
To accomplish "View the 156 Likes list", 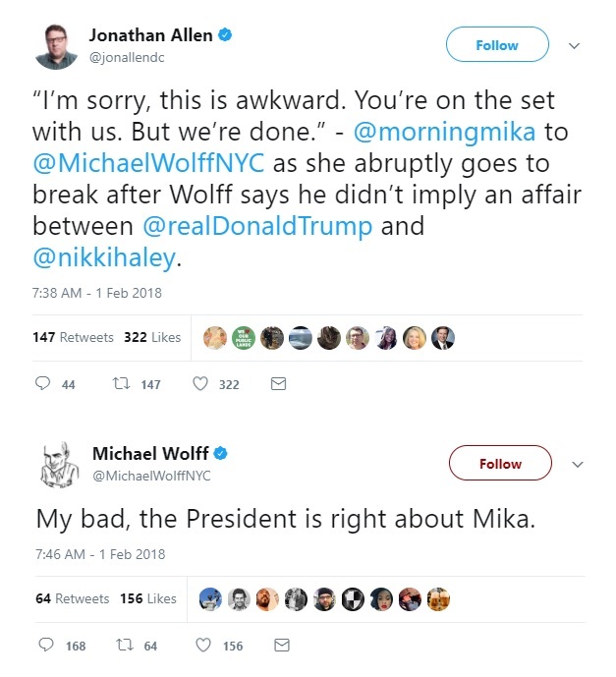I will 147,598.
